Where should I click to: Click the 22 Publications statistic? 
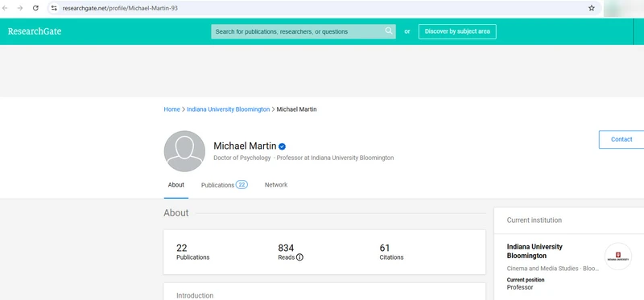[192, 252]
